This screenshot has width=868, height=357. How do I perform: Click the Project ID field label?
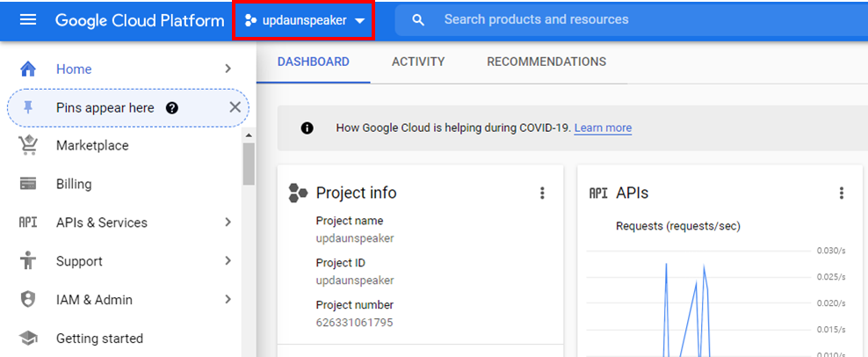tap(341, 263)
